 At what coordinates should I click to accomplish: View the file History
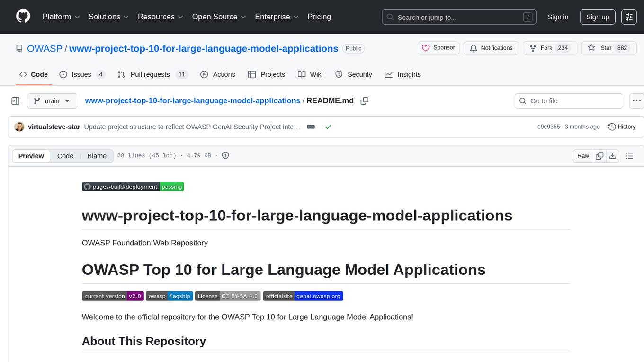622,127
